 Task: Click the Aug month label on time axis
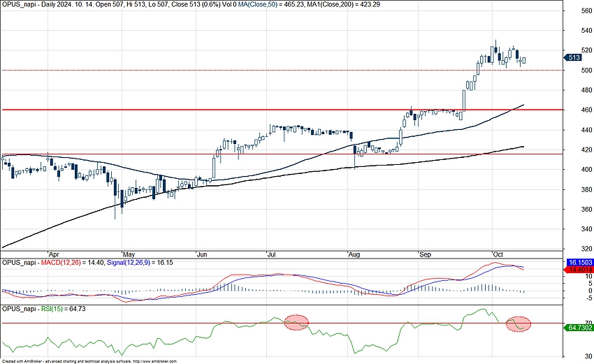354,254
